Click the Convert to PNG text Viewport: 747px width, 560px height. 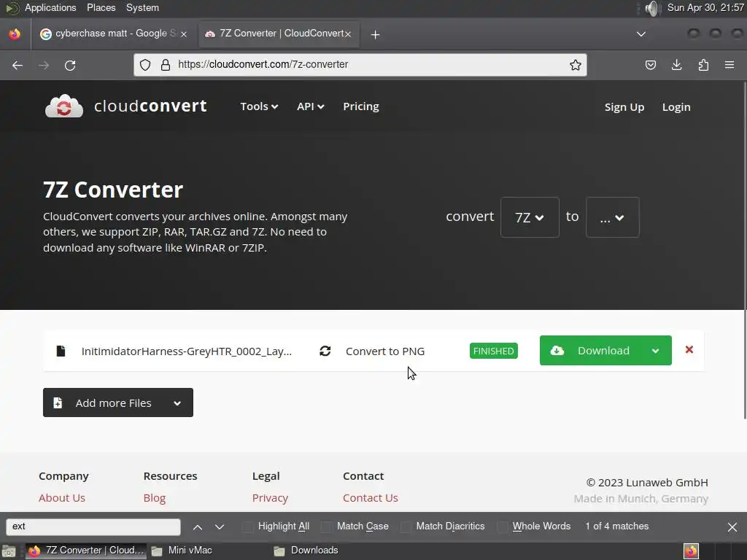pyautogui.click(x=385, y=351)
